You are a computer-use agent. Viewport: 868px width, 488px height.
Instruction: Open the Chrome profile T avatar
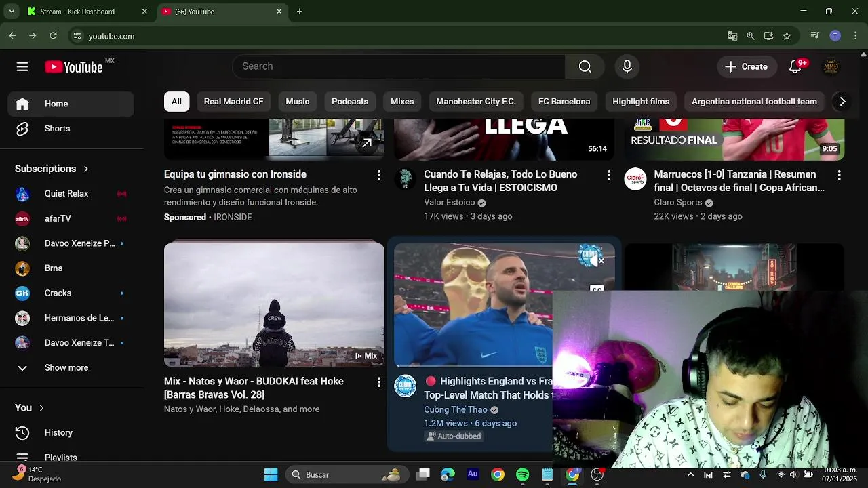[x=835, y=36]
